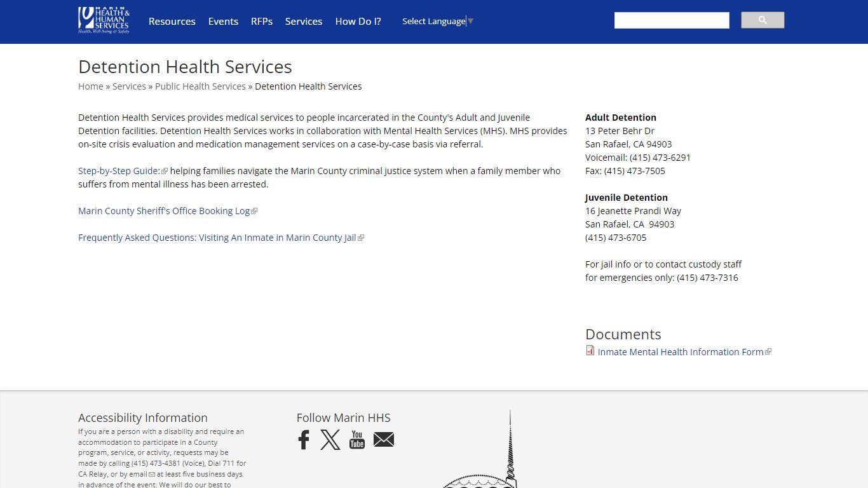Click the emergencies line with (415) 473-7316

(x=661, y=278)
